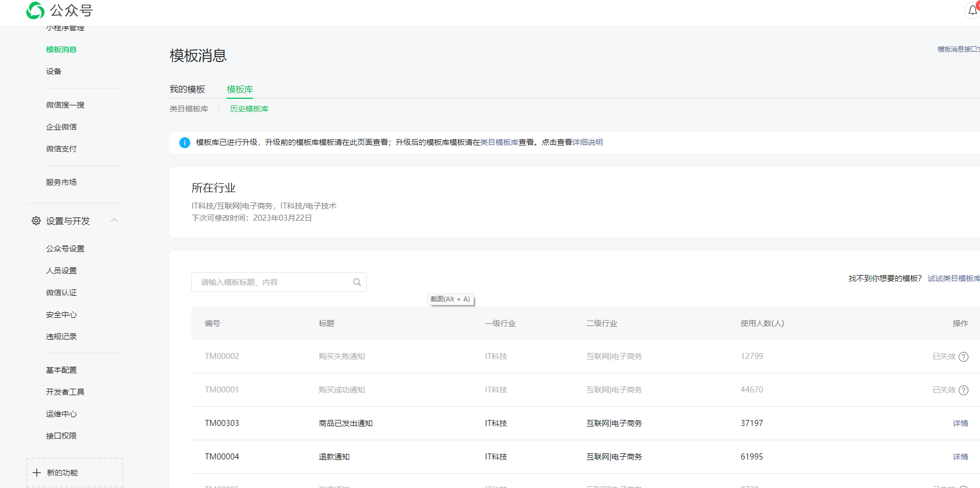The height and width of the screenshot is (488, 980).
Task: Open 类目模板库 sub-tab
Action: (x=189, y=109)
